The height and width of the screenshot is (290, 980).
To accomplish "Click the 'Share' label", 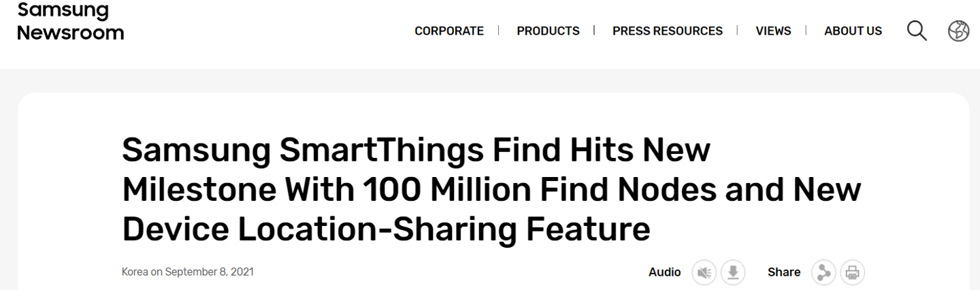I will point(783,272).
